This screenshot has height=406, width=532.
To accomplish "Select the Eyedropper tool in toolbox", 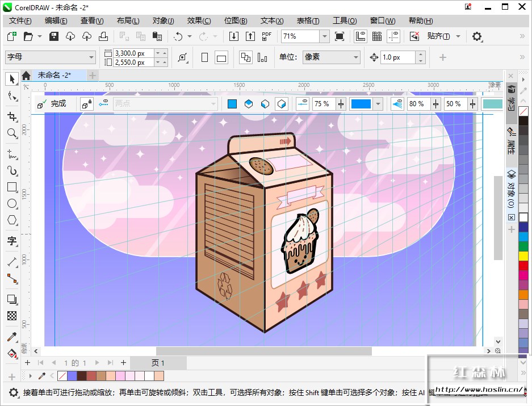I will click(12, 337).
